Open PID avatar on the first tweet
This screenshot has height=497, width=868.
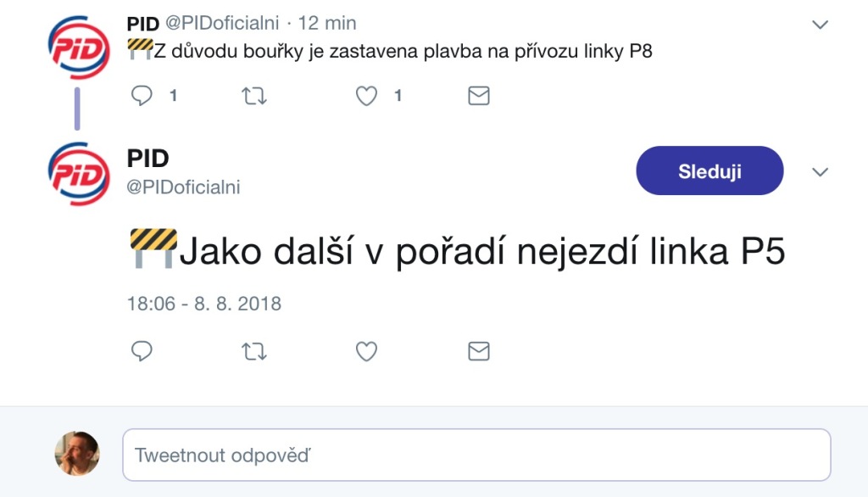[79, 47]
